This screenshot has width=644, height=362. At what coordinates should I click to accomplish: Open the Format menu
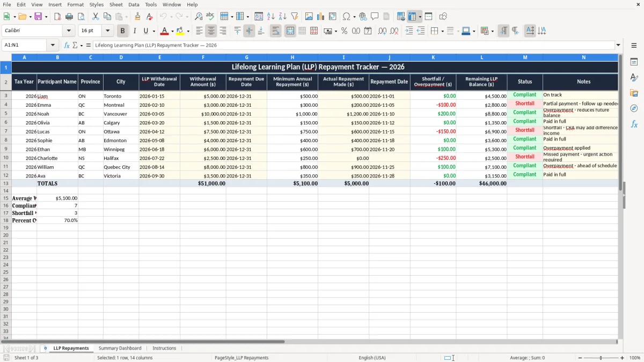pos(76,4)
